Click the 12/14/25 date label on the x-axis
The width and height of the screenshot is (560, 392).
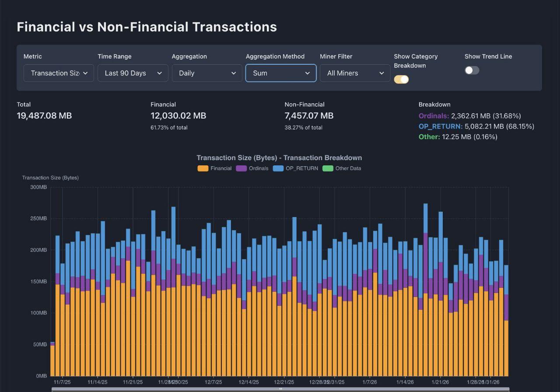[248, 382]
